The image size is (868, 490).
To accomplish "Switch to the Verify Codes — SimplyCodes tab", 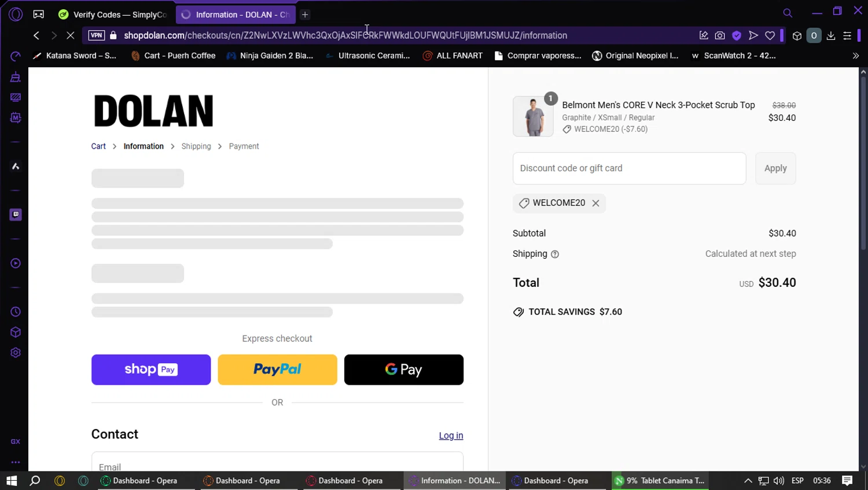I will pos(113,14).
